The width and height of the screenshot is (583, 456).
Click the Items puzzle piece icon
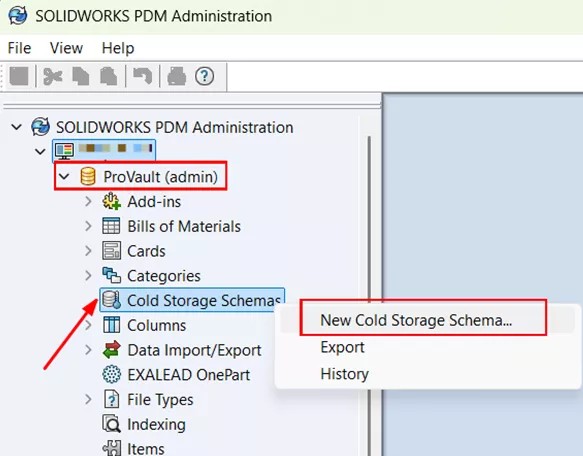pyautogui.click(x=111, y=448)
